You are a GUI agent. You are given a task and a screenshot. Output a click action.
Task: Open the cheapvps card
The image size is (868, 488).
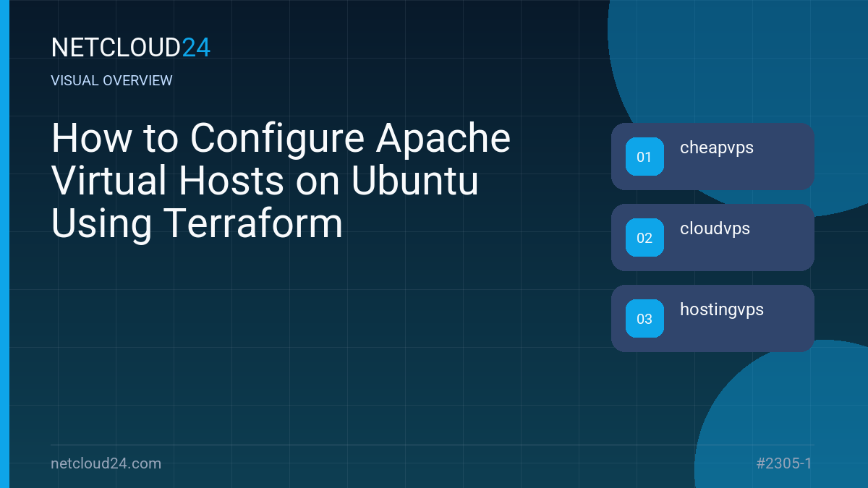(x=712, y=156)
